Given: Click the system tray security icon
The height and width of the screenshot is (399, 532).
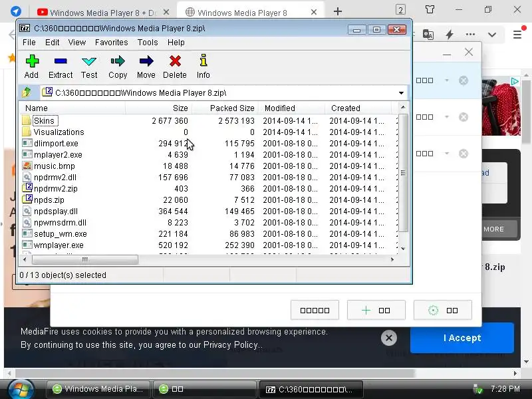Looking at the screenshot, I should (478, 389).
